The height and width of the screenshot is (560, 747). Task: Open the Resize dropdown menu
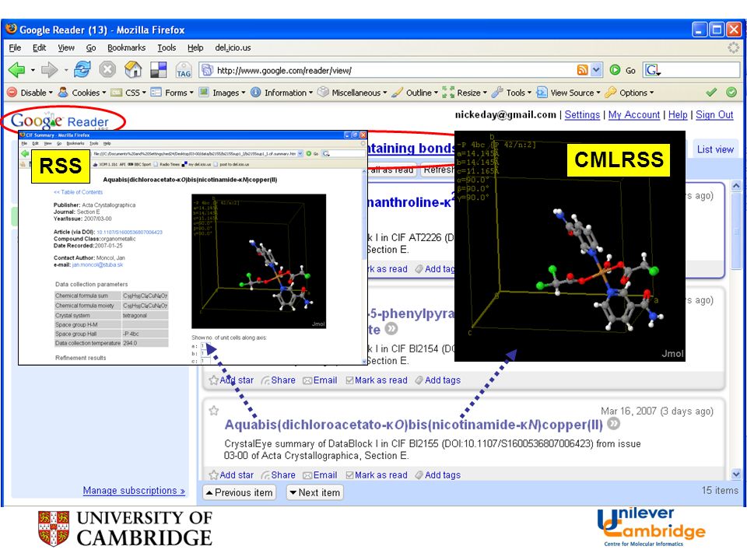tap(465, 93)
